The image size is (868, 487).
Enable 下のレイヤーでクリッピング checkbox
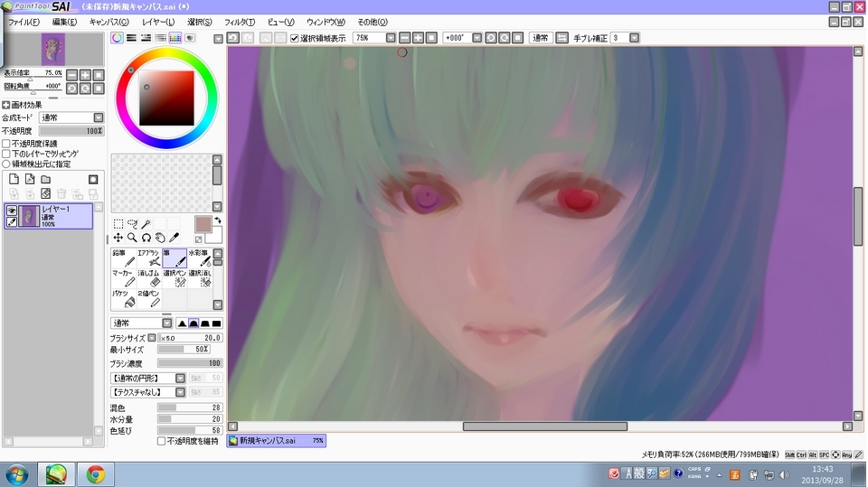6,154
